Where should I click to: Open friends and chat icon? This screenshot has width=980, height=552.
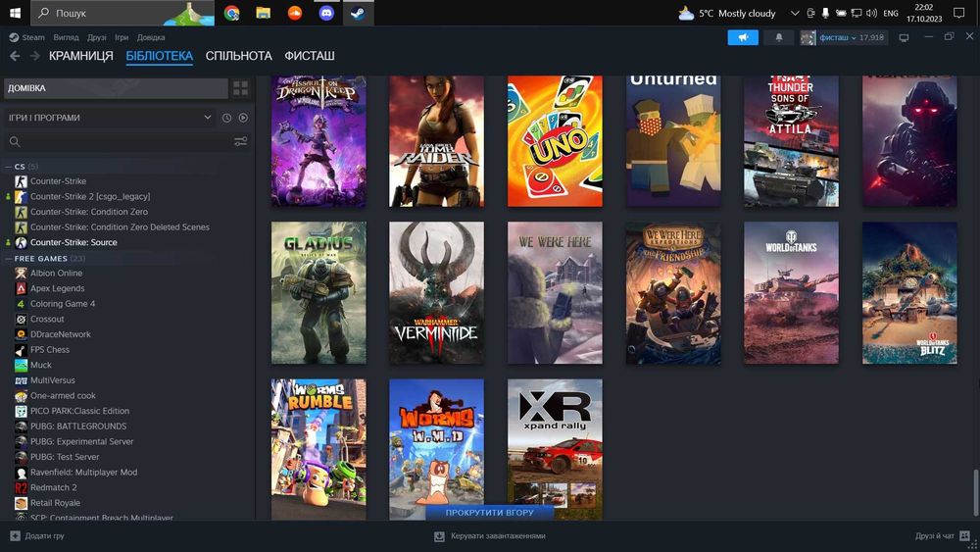coord(965,535)
